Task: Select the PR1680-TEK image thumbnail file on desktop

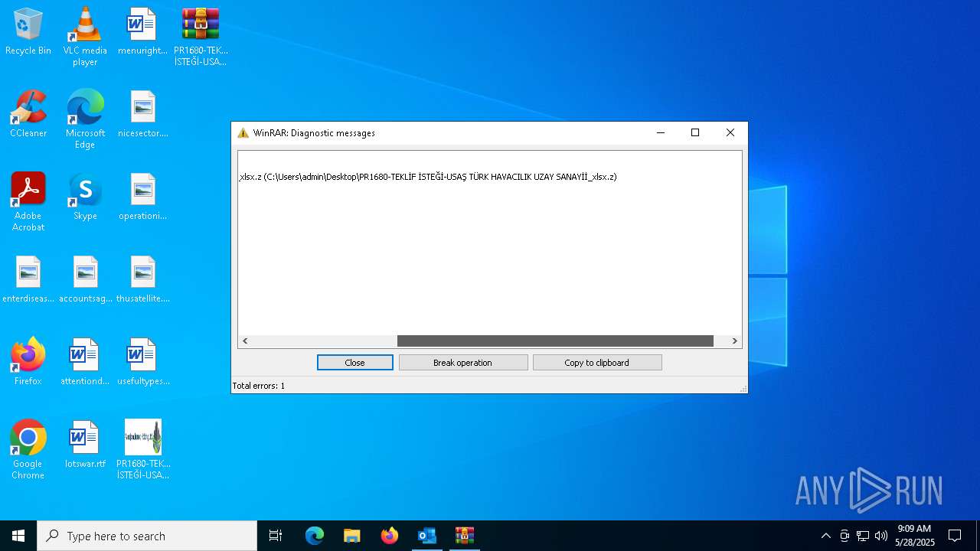Action: click(x=142, y=450)
